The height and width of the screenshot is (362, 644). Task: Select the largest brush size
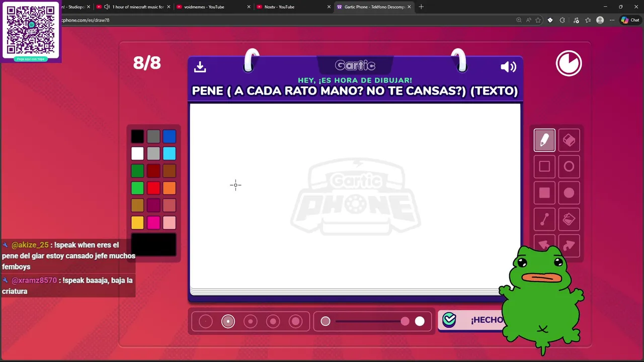pyautogui.click(x=295, y=321)
